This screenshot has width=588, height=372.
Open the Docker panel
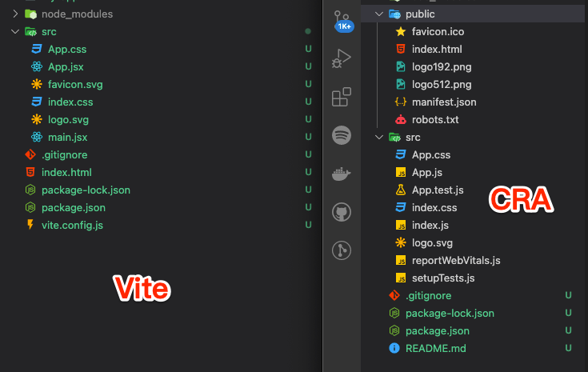pyautogui.click(x=342, y=174)
